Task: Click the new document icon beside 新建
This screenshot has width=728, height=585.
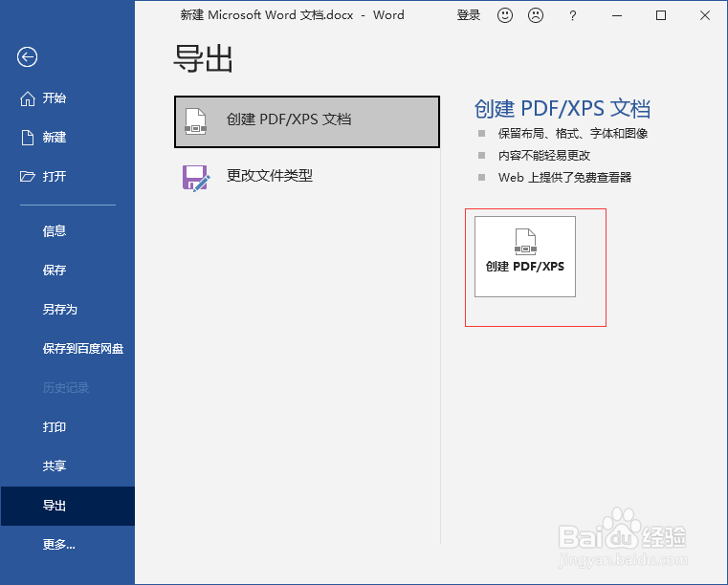Action: 28,138
